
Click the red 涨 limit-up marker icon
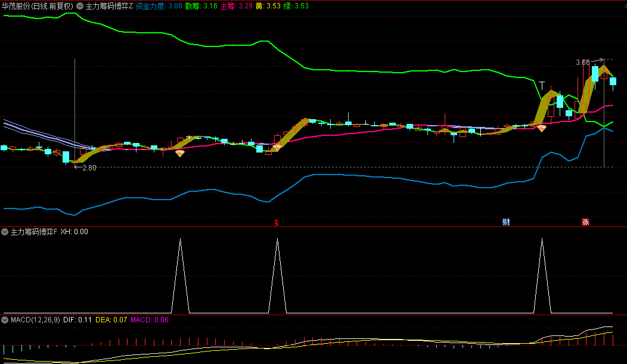pos(586,222)
